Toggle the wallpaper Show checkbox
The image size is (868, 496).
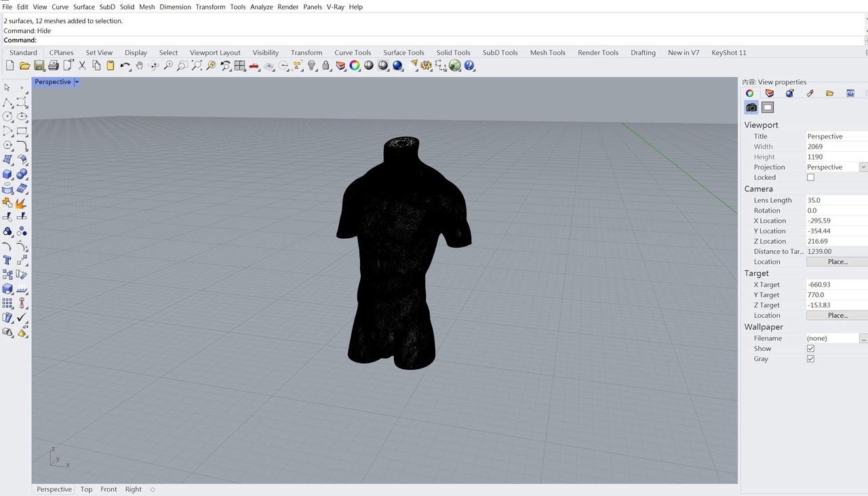pyautogui.click(x=810, y=349)
